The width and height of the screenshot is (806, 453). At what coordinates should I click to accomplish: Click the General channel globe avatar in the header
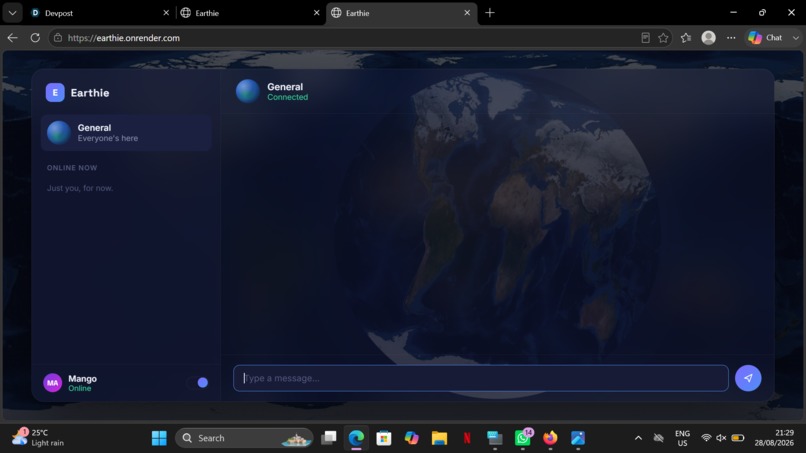(247, 91)
